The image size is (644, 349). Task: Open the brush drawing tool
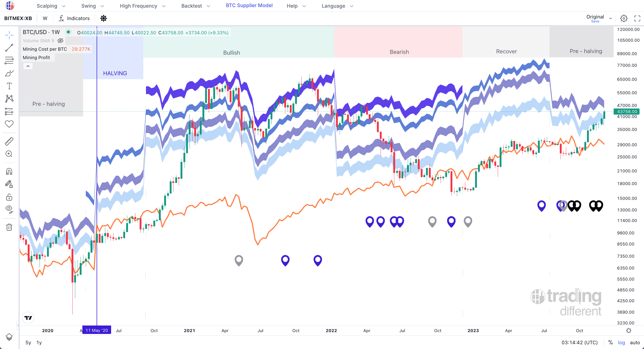(9, 73)
